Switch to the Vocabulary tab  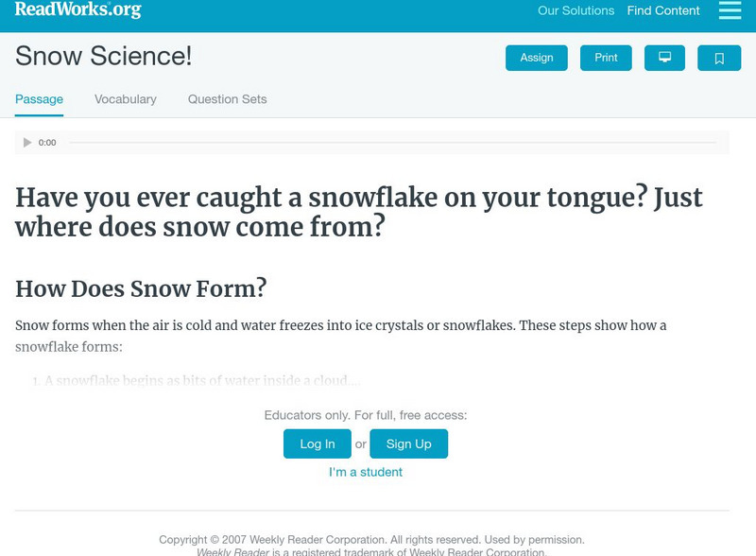coord(126,99)
